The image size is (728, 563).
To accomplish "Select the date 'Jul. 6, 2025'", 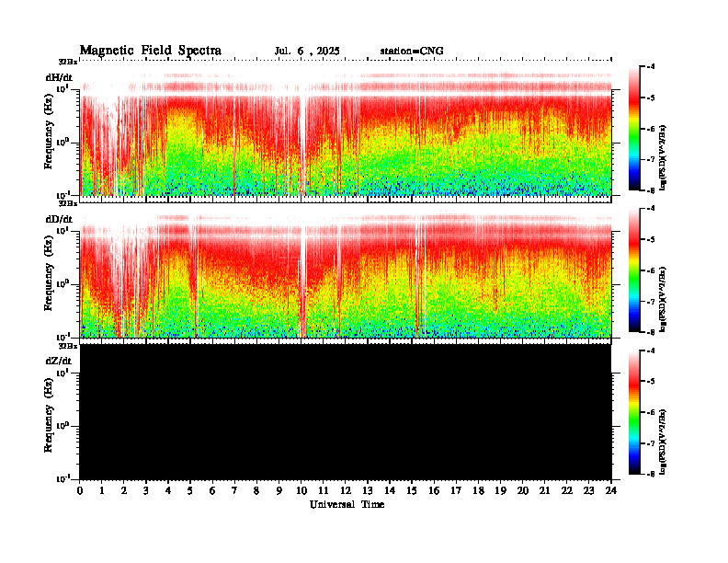I will click(x=307, y=52).
